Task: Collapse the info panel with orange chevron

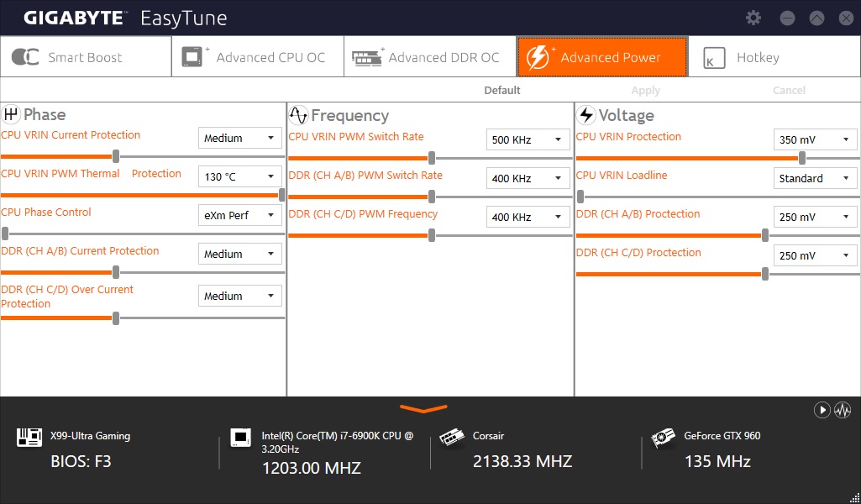Action: click(424, 409)
